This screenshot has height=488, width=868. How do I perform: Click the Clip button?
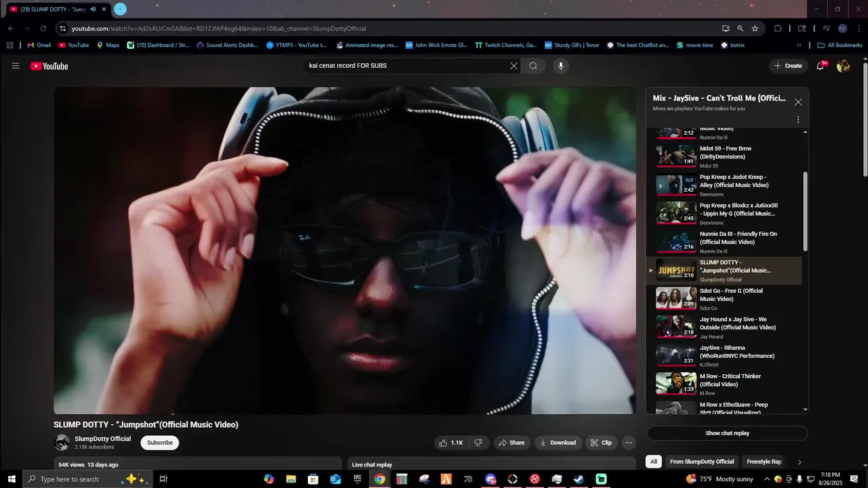tap(601, 443)
